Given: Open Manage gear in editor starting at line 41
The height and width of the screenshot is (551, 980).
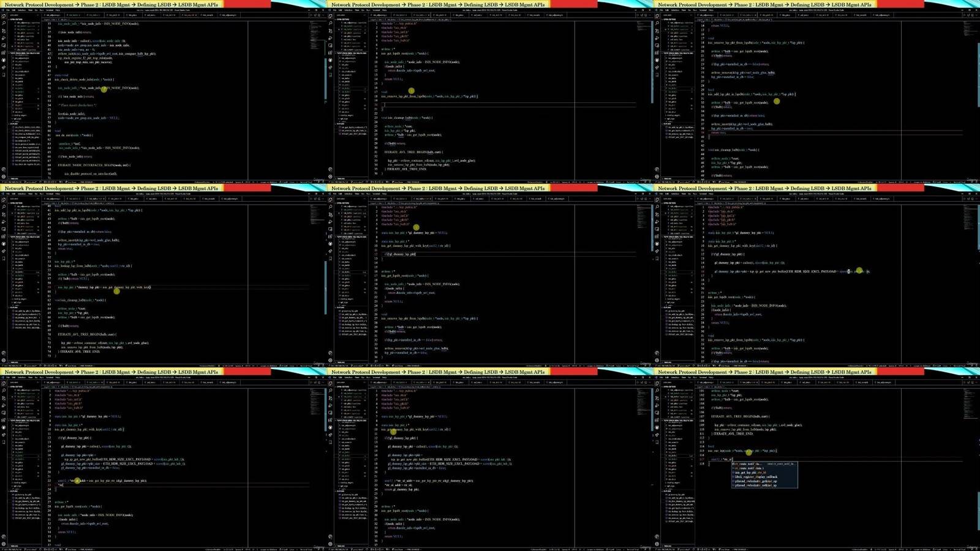Looking at the screenshot, I should pos(4,360).
